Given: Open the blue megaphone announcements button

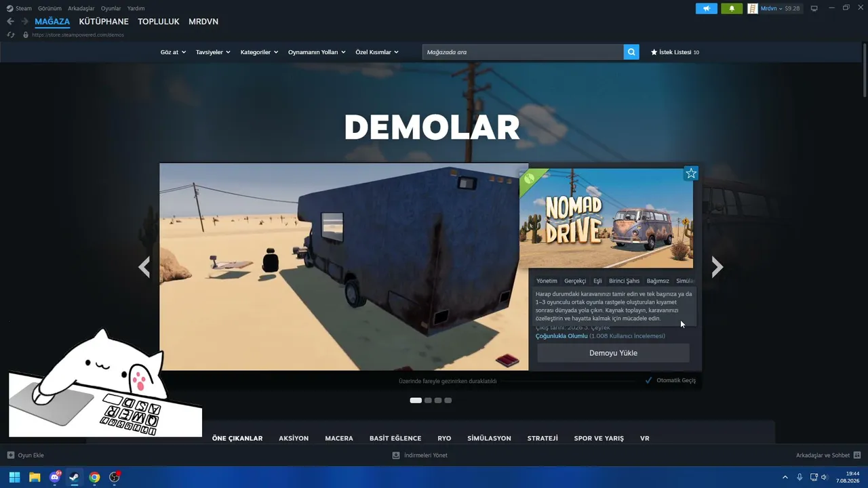Looking at the screenshot, I should pyautogui.click(x=706, y=8).
